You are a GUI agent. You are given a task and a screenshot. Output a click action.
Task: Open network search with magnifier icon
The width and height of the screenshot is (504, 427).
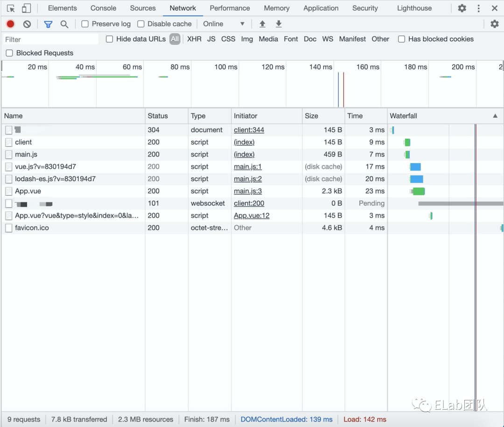(64, 24)
